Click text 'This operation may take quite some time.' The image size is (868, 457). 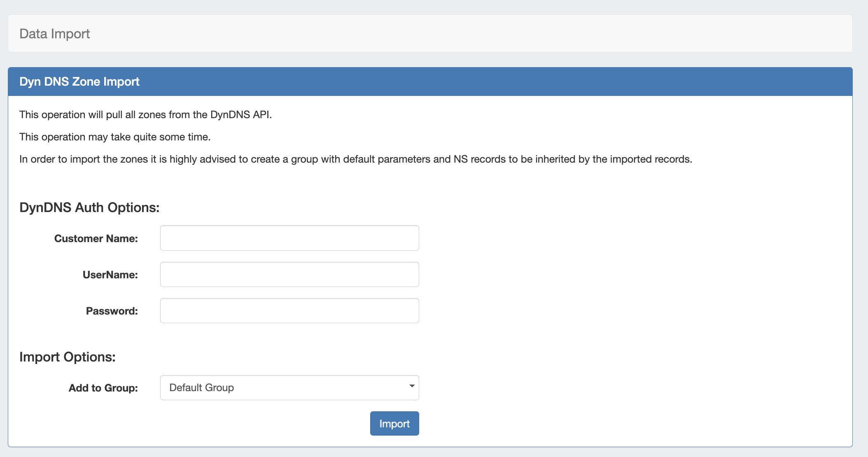[115, 137]
